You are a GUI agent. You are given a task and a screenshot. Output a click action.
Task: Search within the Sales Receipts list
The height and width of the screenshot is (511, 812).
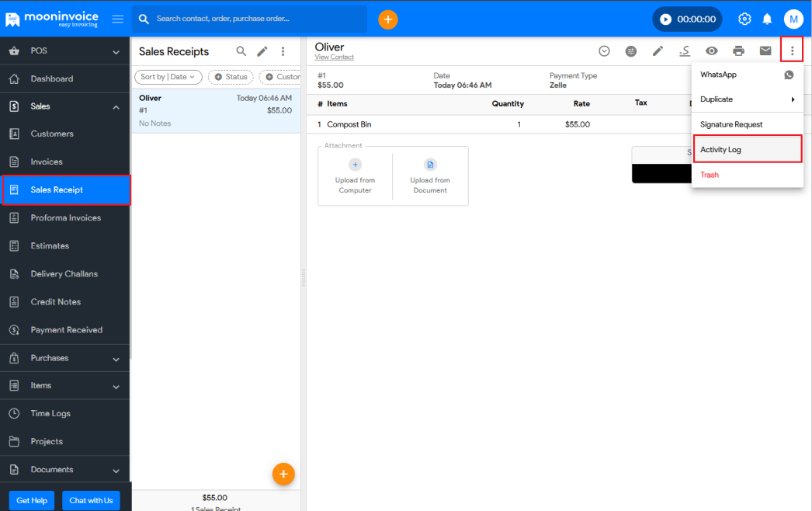coord(241,50)
